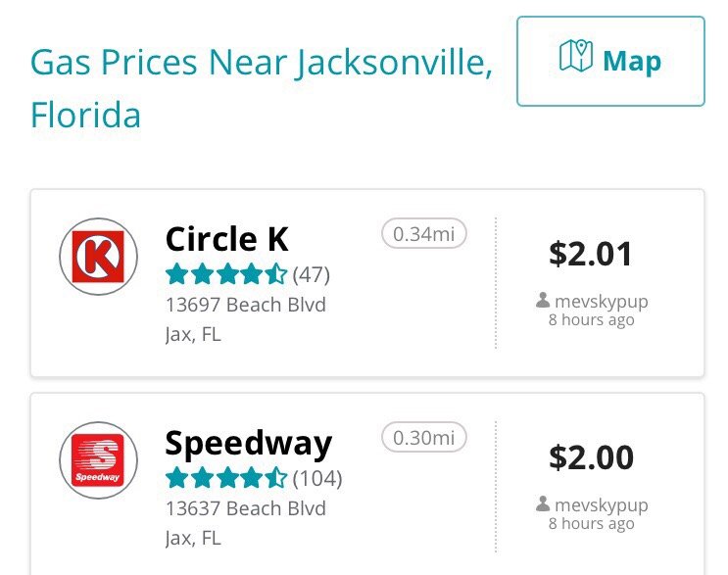Open the Circle K station name

pyautogui.click(x=227, y=239)
